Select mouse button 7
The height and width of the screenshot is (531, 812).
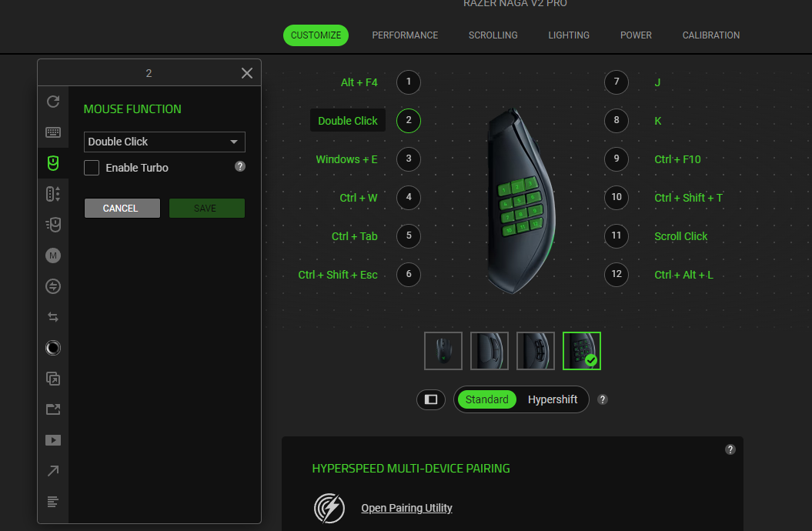617,82
